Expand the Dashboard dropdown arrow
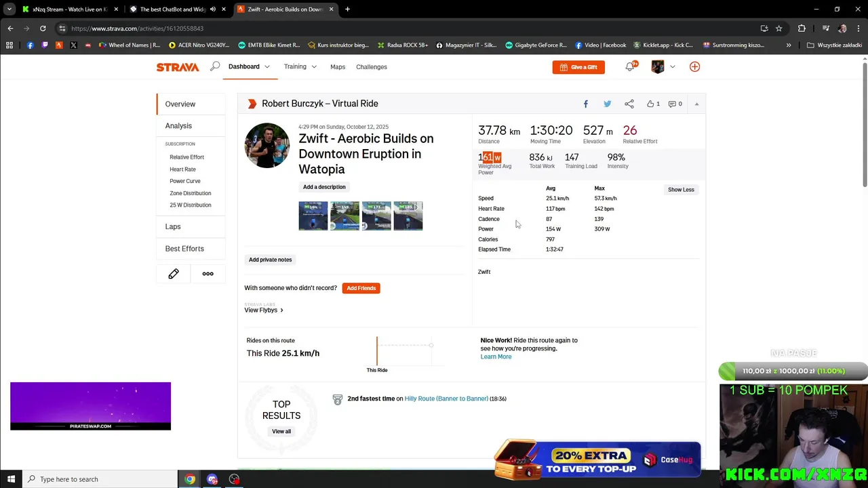Screen dimensions: 868x488 (x=267, y=66)
